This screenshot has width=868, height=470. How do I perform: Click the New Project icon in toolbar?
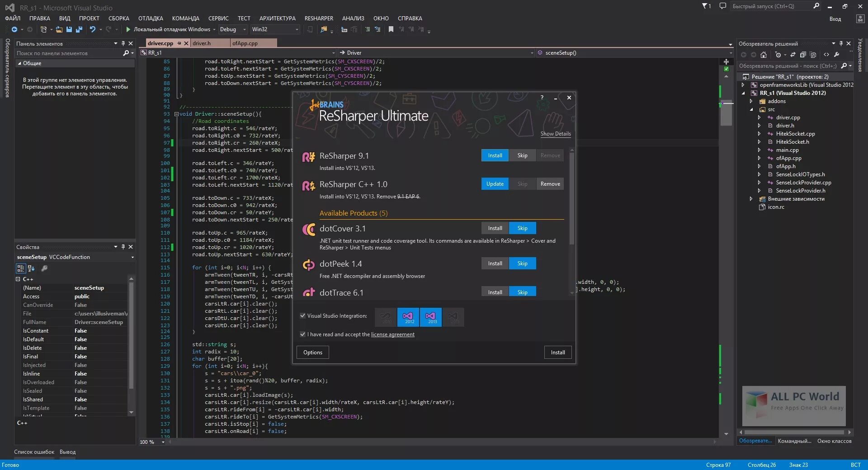click(43, 29)
